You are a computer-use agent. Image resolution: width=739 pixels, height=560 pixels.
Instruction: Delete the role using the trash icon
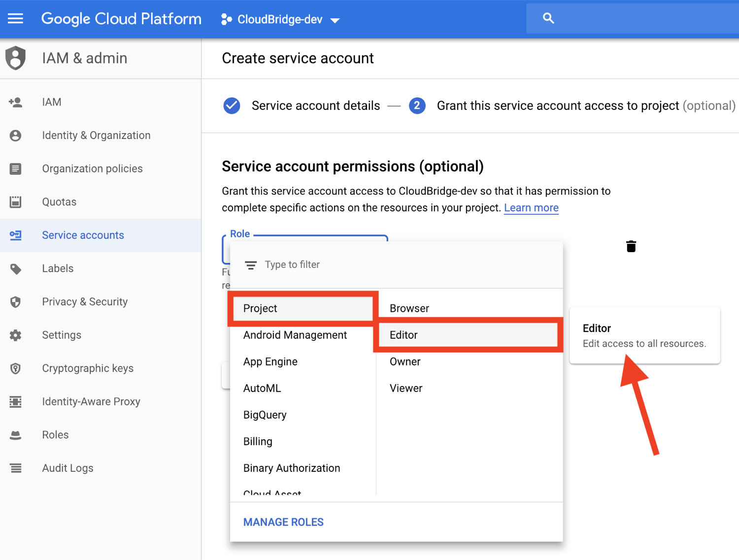click(631, 246)
